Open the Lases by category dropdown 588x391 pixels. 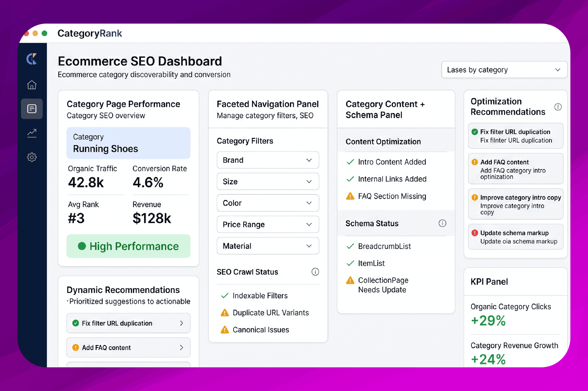(x=504, y=70)
